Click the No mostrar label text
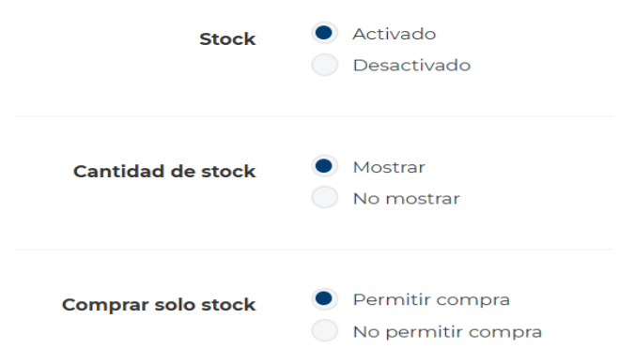This screenshot has height=364, width=619. click(x=406, y=199)
